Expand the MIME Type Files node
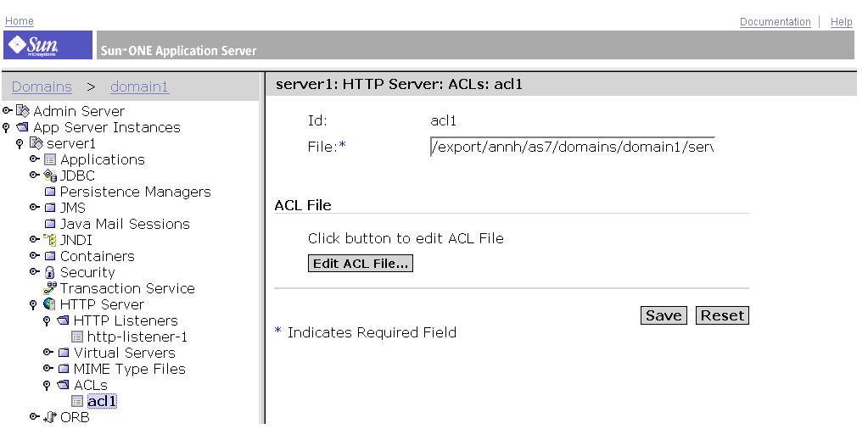This screenshot has width=868, height=440. [x=48, y=368]
